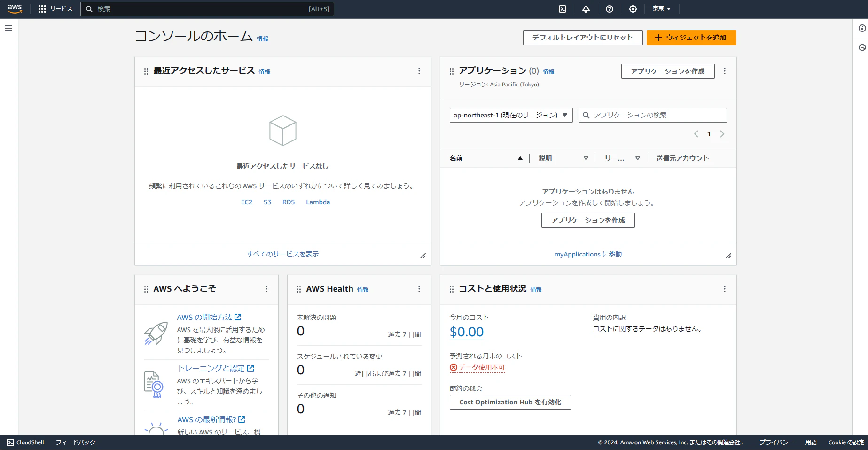Click the certificate illustration icon
The width and height of the screenshot is (868, 450).
click(x=154, y=385)
